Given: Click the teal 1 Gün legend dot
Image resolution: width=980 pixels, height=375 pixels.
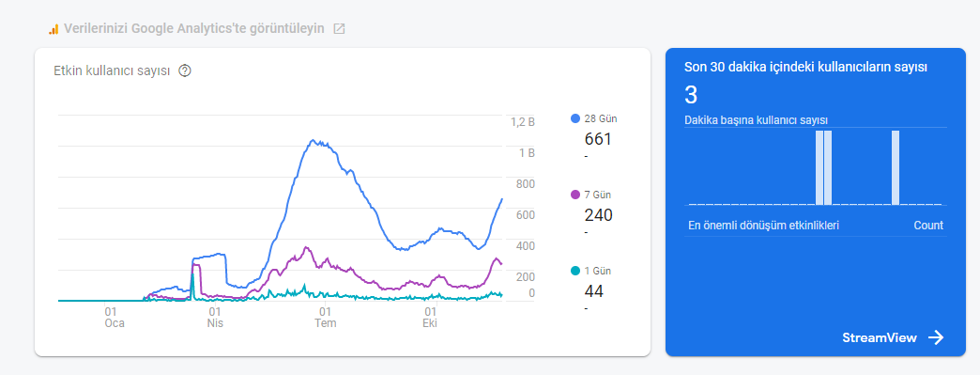Looking at the screenshot, I should 575,271.
